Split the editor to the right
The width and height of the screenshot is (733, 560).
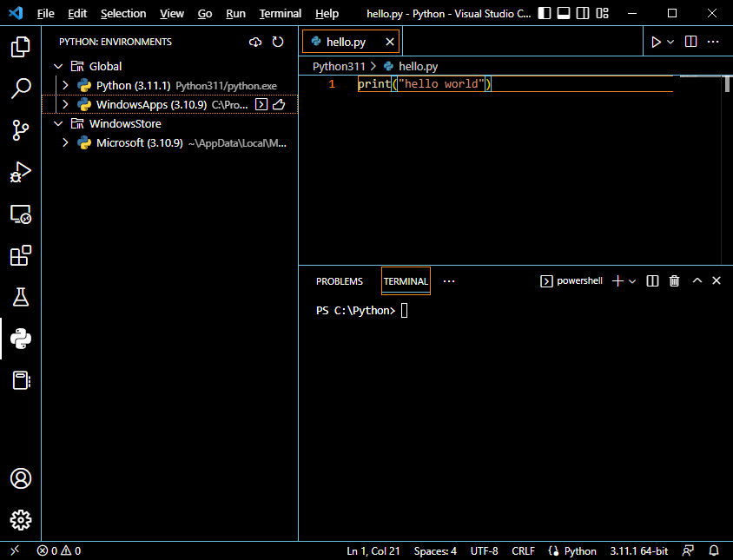point(690,42)
